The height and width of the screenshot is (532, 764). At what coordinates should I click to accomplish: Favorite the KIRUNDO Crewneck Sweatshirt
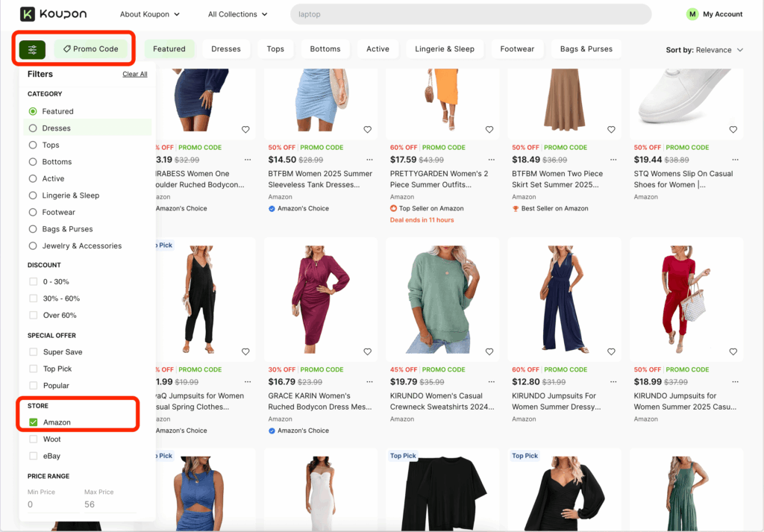(489, 351)
